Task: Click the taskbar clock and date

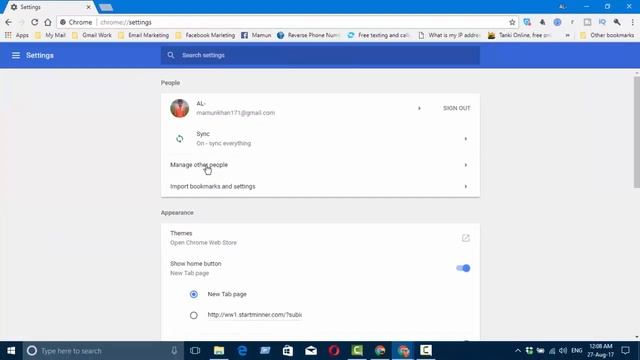Action: pyautogui.click(x=600, y=351)
